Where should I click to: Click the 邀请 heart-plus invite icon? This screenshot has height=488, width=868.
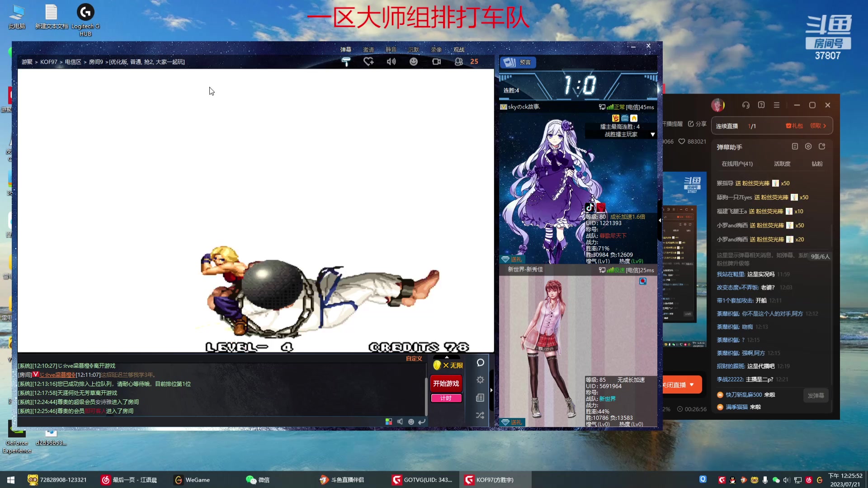(x=368, y=61)
